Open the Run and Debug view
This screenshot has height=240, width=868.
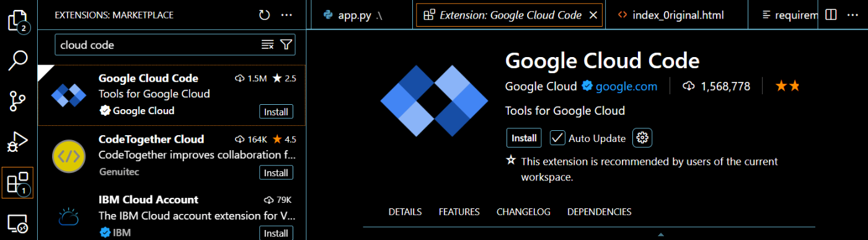pos(18,142)
